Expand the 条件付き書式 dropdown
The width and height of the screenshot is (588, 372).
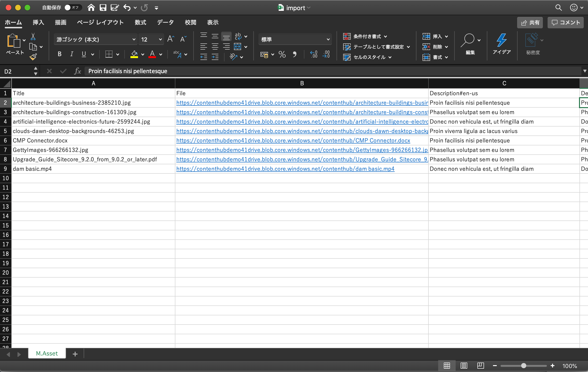click(x=385, y=37)
